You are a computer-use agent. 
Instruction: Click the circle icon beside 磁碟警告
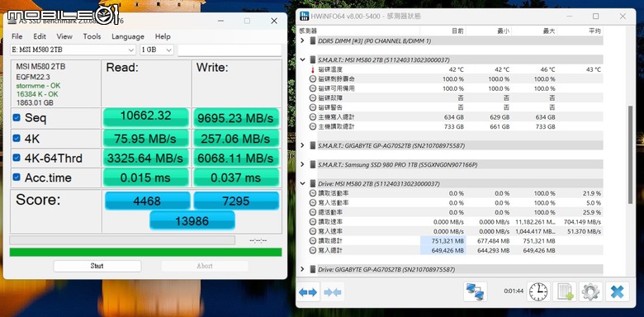tap(313, 107)
